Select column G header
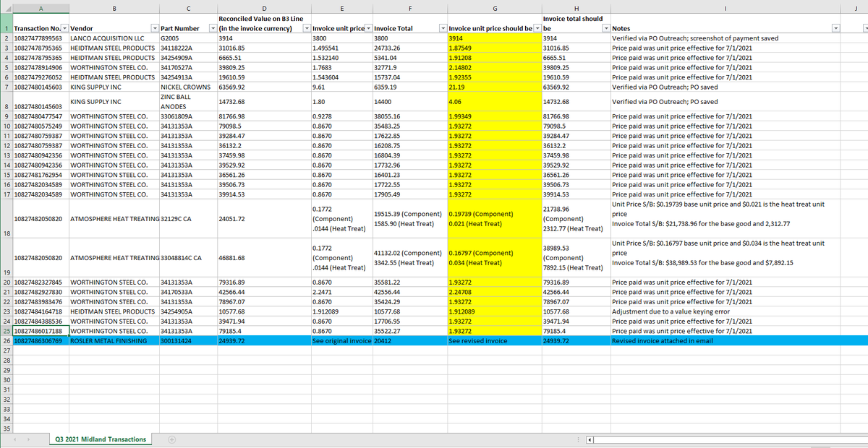 point(494,9)
